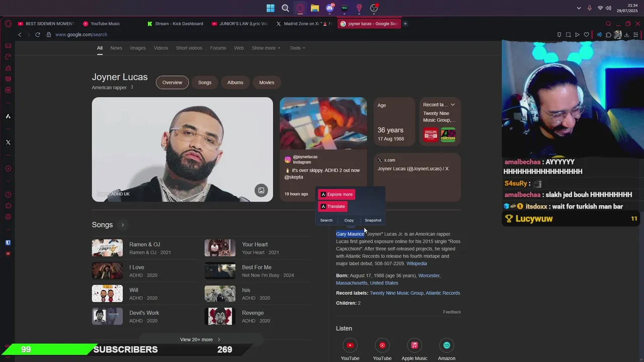Screen dimensions: 644x362
Task: Select the Images search filter
Action: click(x=138, y=48)
